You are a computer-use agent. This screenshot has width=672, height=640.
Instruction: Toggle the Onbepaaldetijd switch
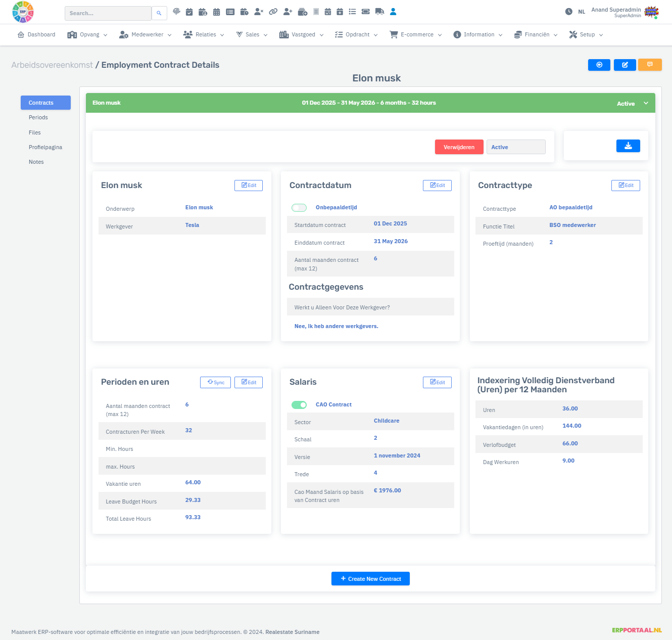tap(299, 208)
